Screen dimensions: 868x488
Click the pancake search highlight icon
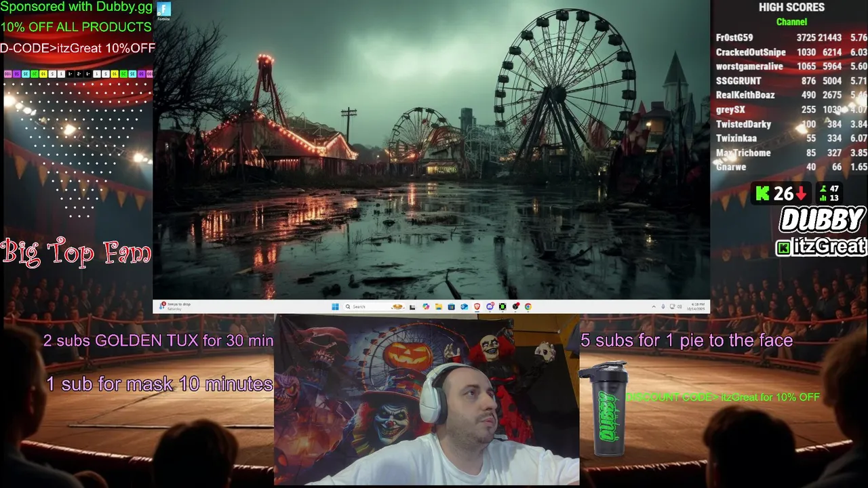point(397,306)
